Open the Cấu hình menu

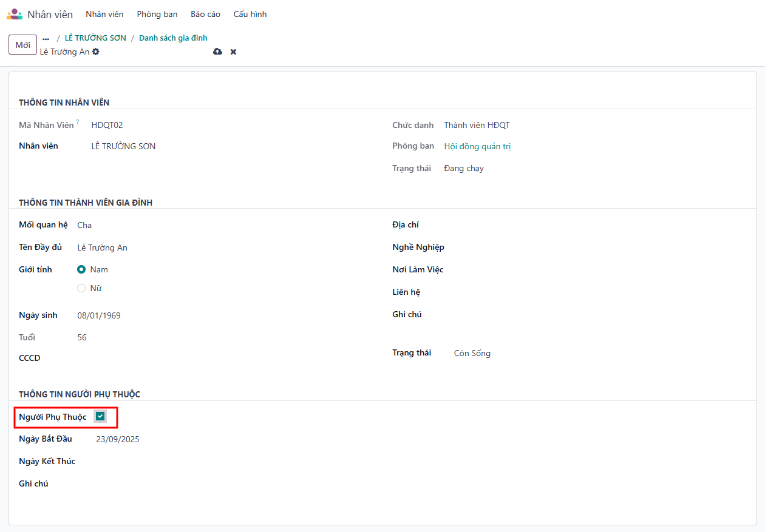coord(250,14)
